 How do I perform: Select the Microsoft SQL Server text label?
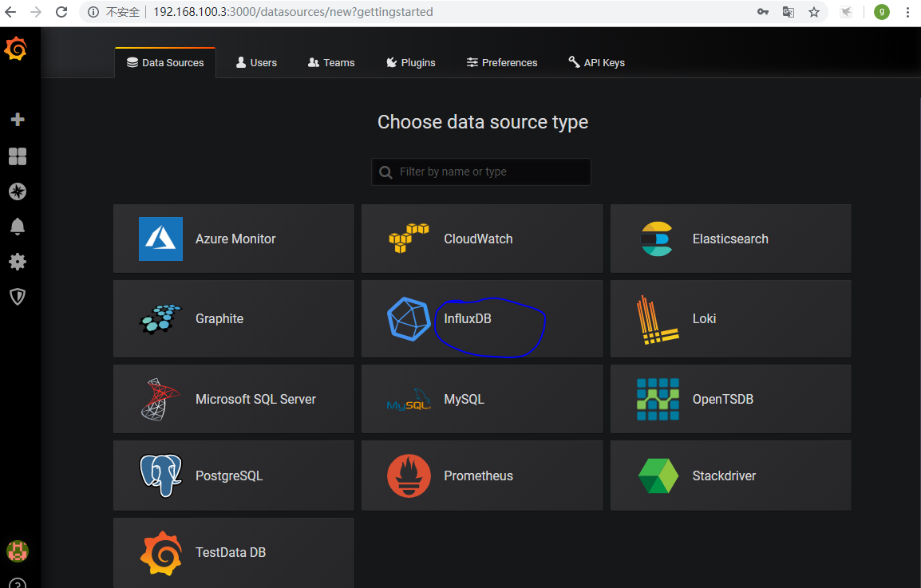(x=255, y=400)
